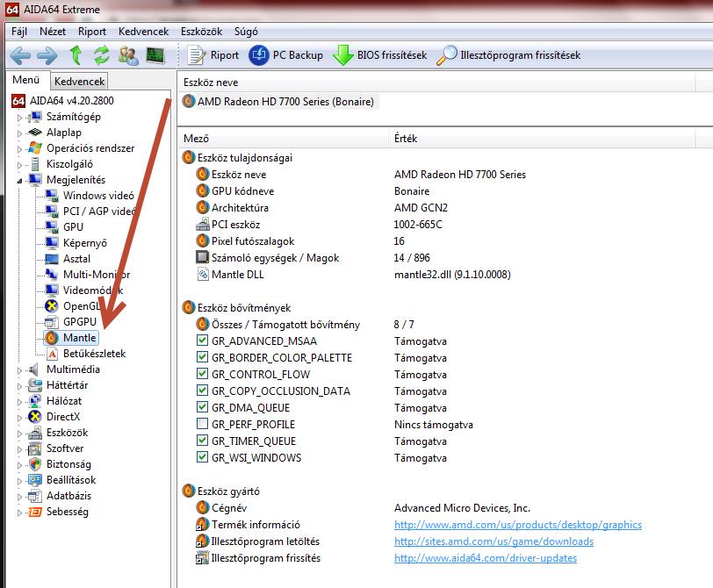Open the Kedvencek menu in menu bar
713x588 pixels.
click(143, 32)
